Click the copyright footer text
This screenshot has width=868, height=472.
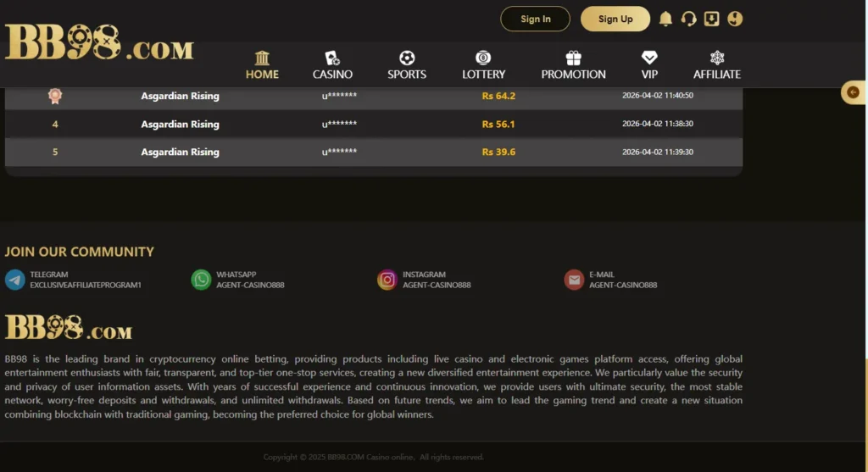point(373,457)
